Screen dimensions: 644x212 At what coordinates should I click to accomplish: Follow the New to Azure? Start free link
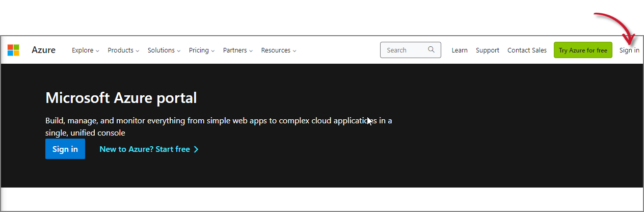pyautogui.click(x=149, y=149)
